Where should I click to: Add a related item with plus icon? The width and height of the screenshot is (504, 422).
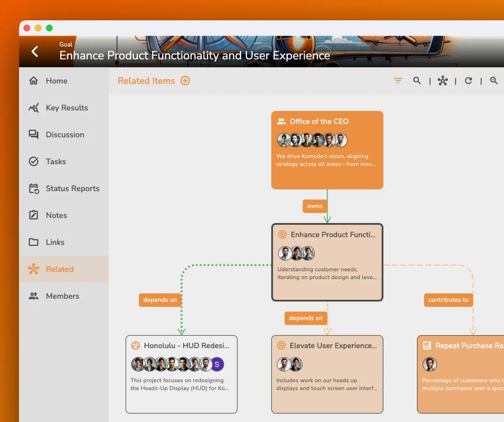(185, 81)
